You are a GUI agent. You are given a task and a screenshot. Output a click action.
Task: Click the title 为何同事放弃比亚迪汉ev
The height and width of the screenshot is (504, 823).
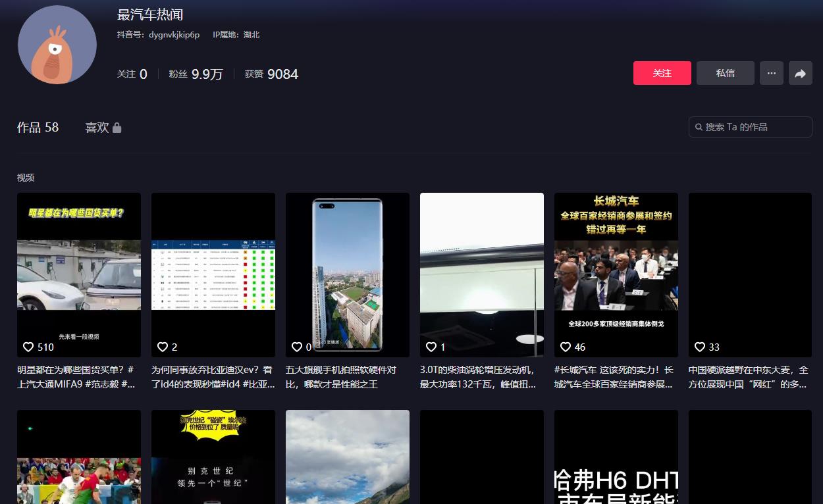coord(213,377)
